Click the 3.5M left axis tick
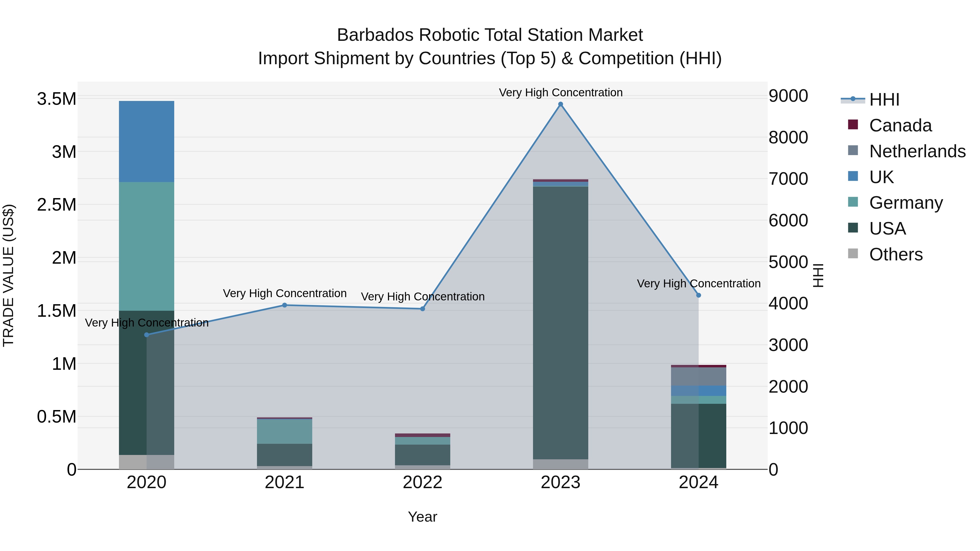 57,99
